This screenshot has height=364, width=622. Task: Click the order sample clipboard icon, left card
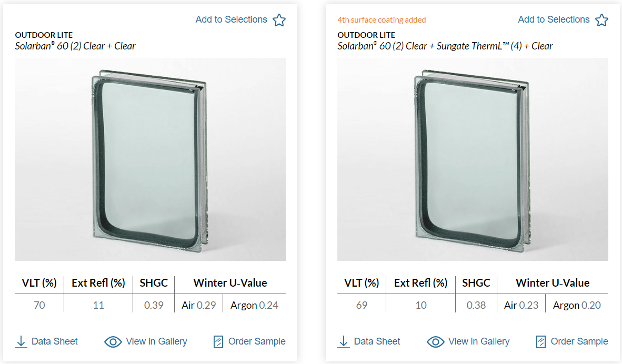[x=218, y=342]
